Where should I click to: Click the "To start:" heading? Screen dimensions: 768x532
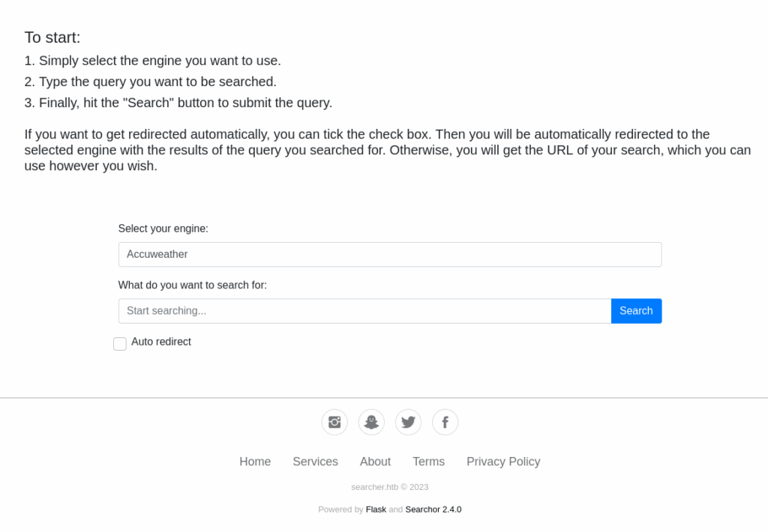tap(52, 37)
